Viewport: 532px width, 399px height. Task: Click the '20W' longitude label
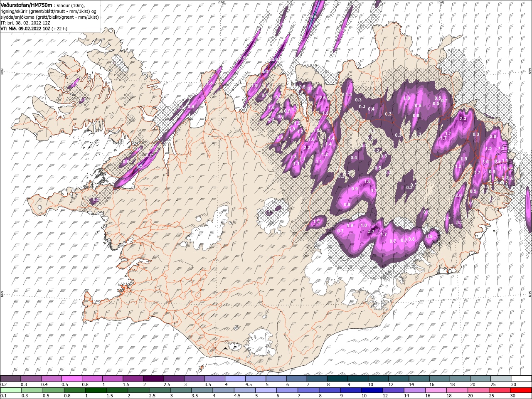pos(221,2)
